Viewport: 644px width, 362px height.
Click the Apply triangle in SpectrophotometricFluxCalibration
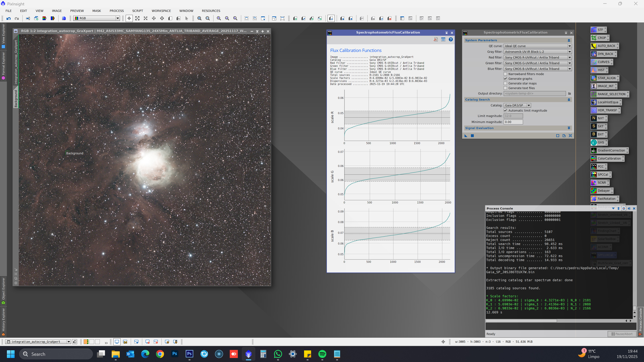(466, 136)
